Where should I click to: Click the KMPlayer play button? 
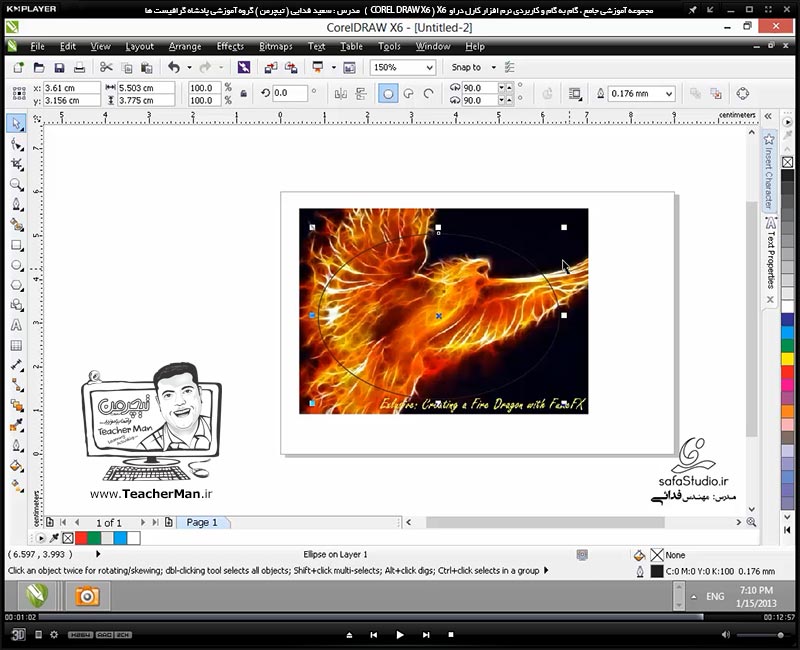(399, 635)
